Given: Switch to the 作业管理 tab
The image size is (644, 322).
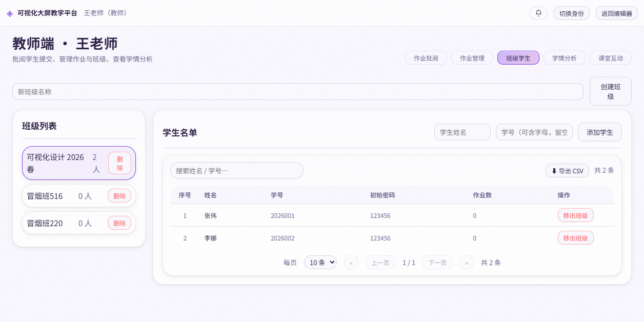Looking at the screenshot, I should pos(472,58).
